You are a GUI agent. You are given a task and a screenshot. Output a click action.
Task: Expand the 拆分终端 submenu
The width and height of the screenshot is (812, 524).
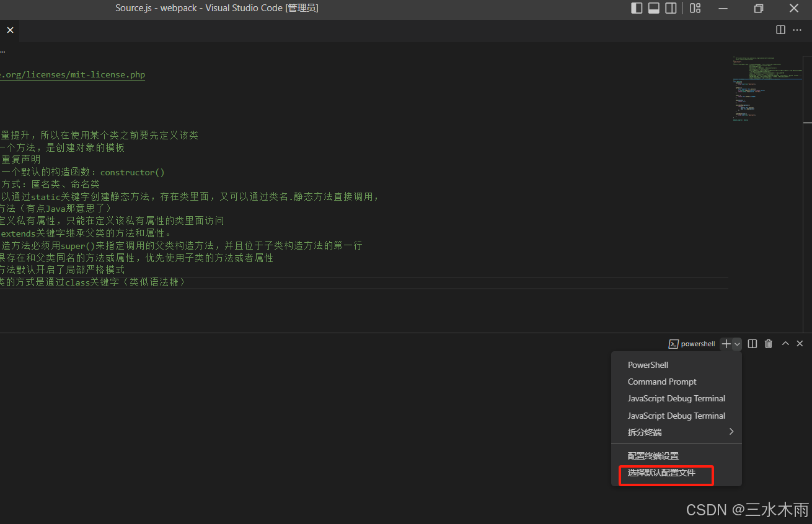676,432
